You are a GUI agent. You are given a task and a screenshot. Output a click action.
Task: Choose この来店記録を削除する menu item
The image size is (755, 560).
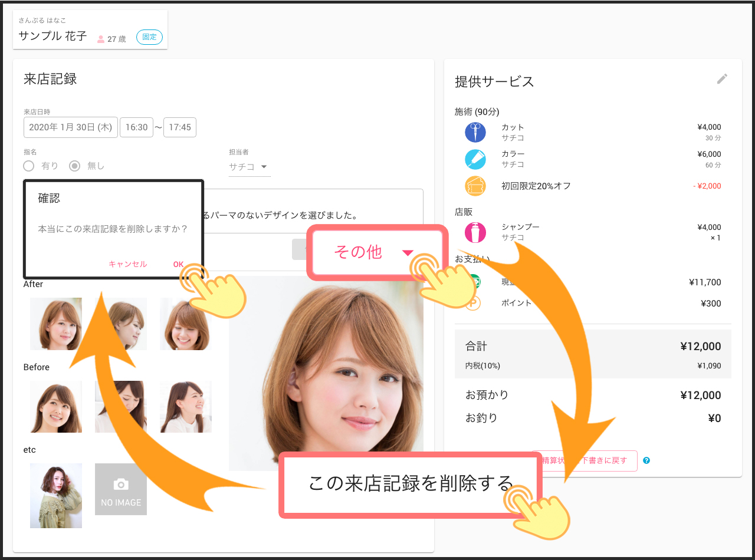pyautogui.click(x=411, y=484)
